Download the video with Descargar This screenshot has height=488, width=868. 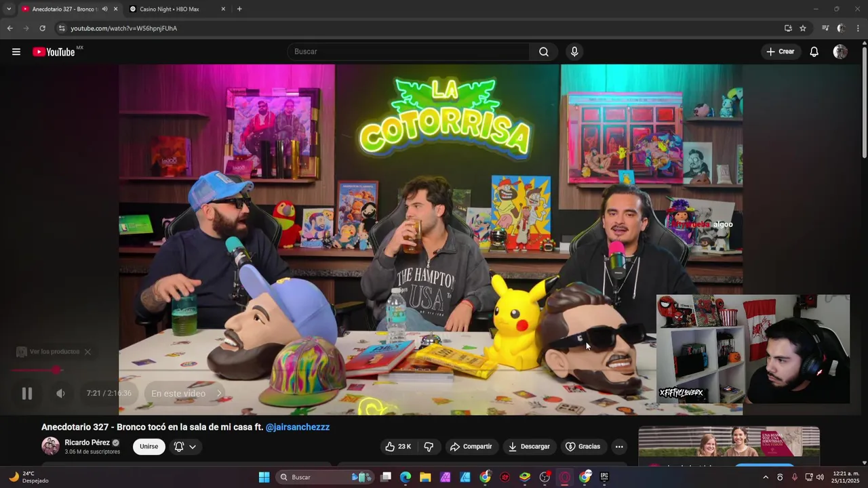click(529, 447)
